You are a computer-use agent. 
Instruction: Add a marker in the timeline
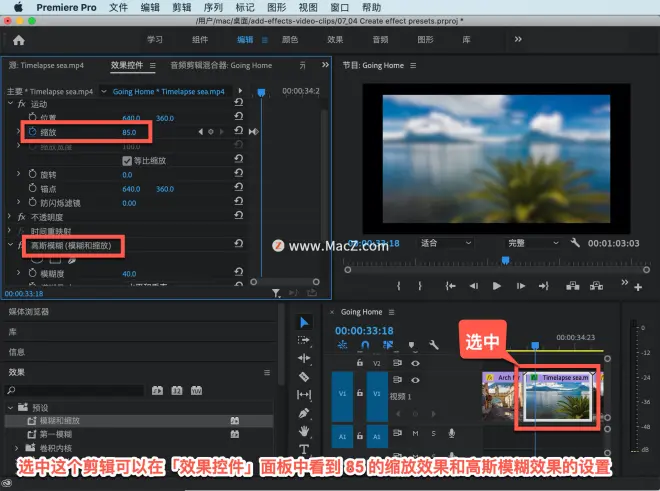[412, 345]
